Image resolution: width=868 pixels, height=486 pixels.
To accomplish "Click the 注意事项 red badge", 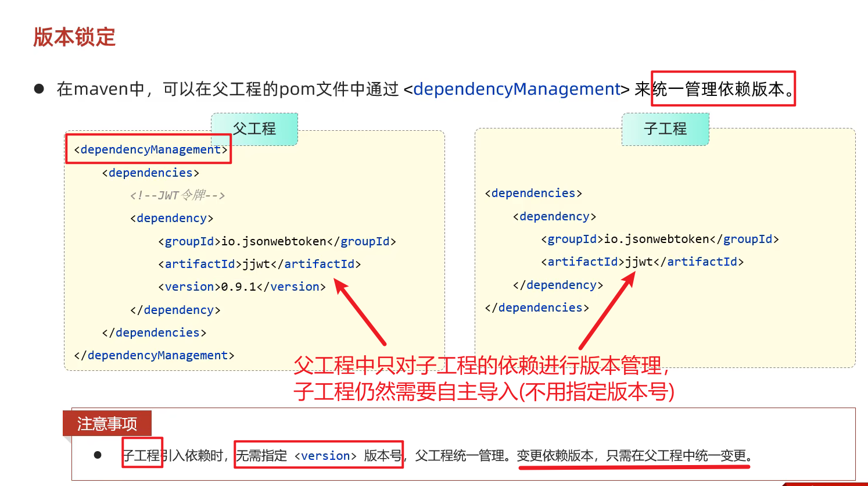I will [x=107, y=424].
